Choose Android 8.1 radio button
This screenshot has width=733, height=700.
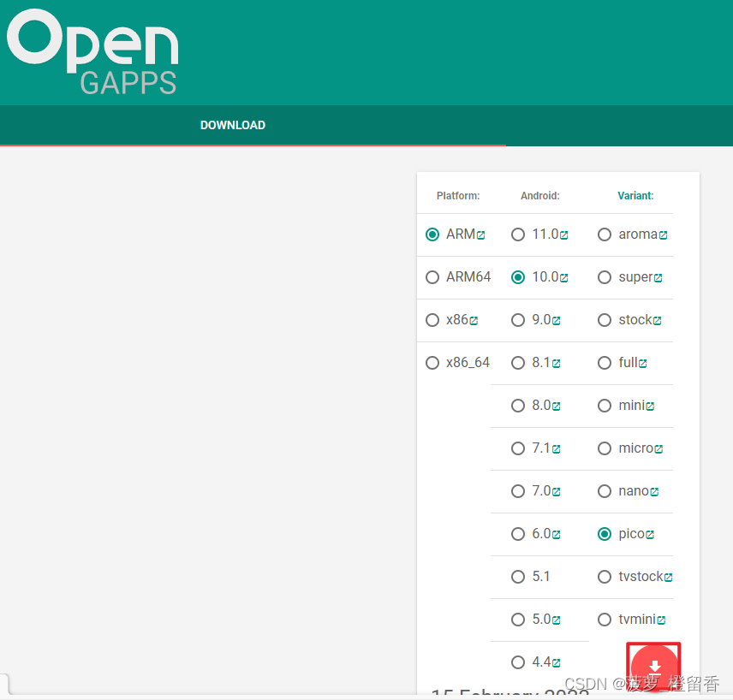pyautogui.click(x=518, y=363)
